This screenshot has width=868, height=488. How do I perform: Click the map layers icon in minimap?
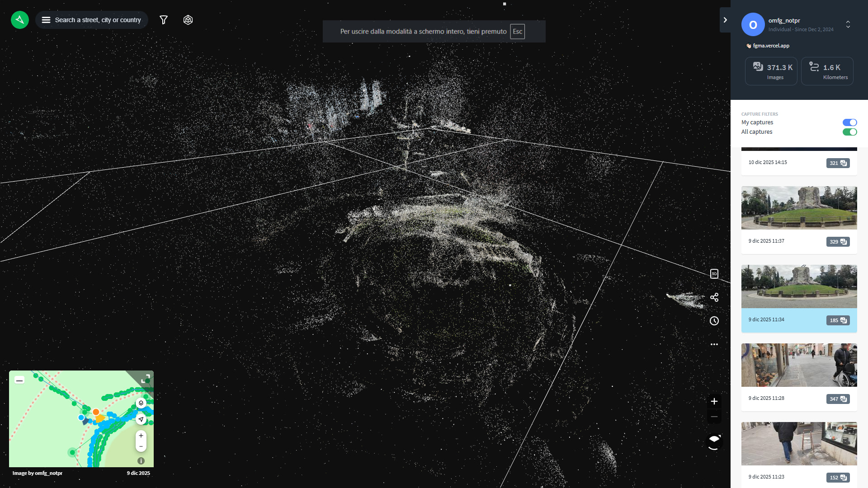141,403
